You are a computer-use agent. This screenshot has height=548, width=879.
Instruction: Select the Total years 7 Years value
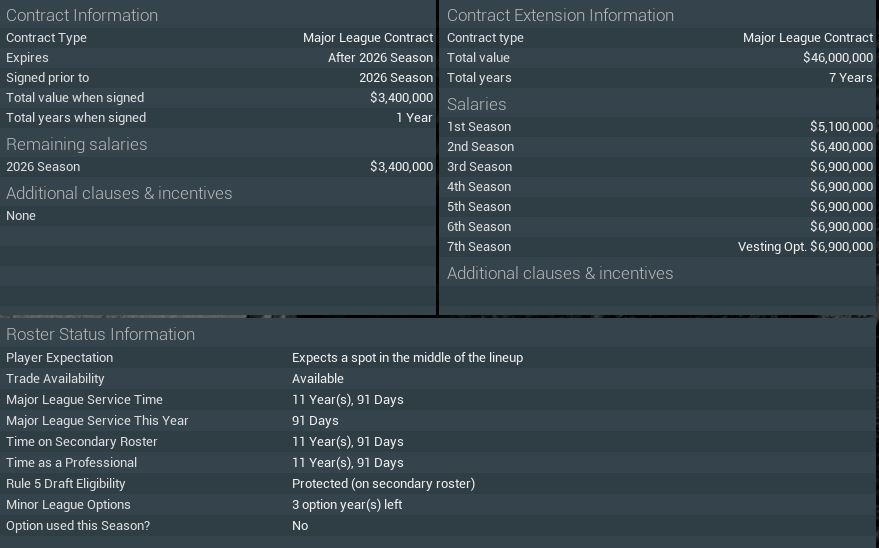tap(850, 78)
